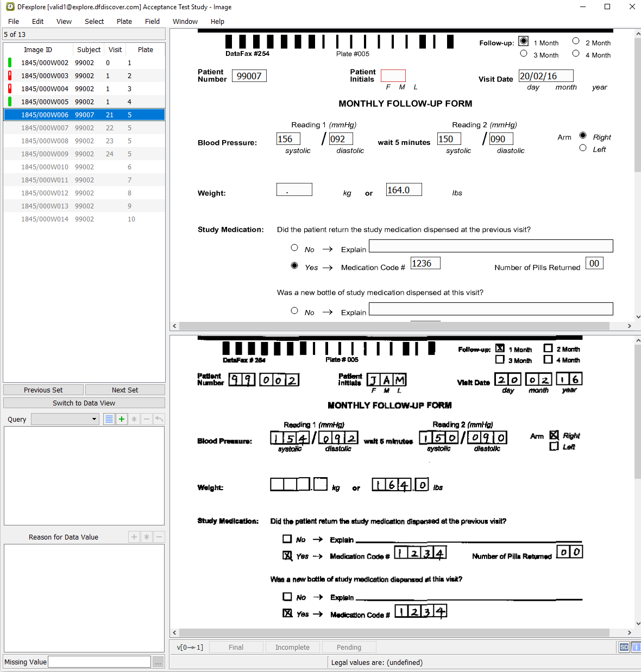Select No for returned study medication
Viewport: 641px width, 672px height.
(294, 248)
